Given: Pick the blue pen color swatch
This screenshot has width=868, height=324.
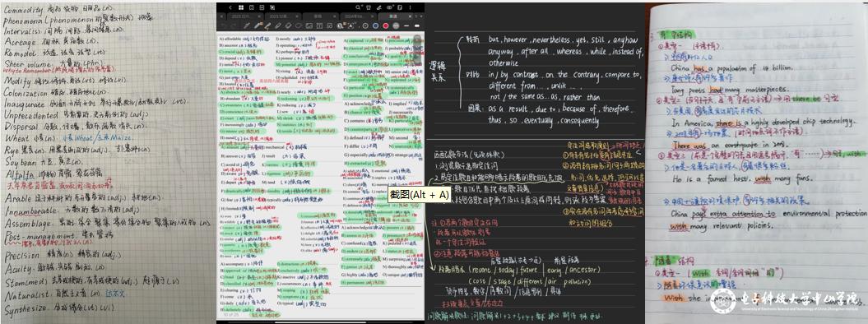Looking at the screenshot, I should coord(375,25).
